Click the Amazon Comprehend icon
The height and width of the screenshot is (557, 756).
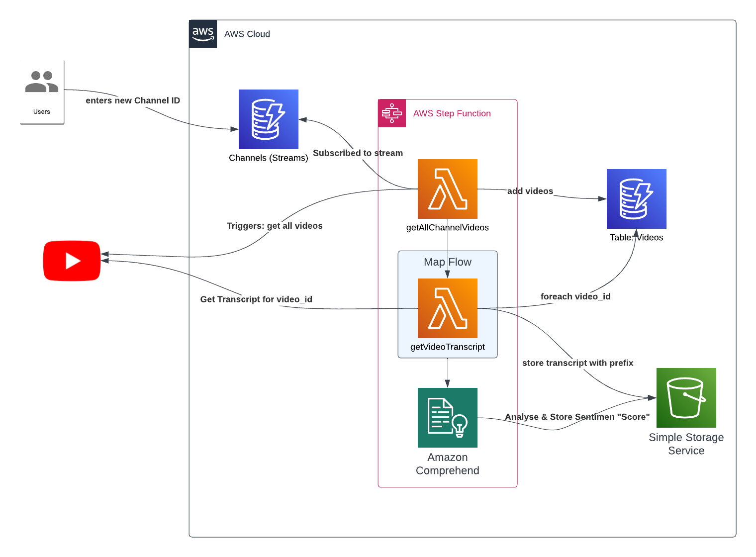[448, 418]
